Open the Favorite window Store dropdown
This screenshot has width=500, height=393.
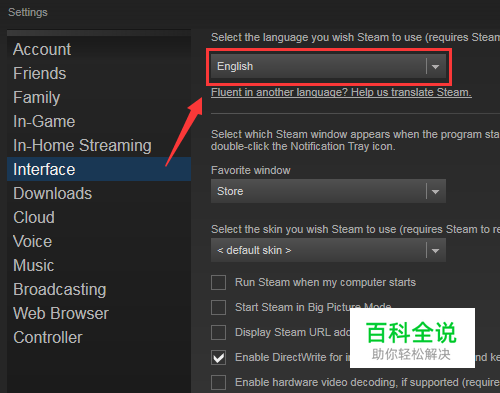coord(328,191)
